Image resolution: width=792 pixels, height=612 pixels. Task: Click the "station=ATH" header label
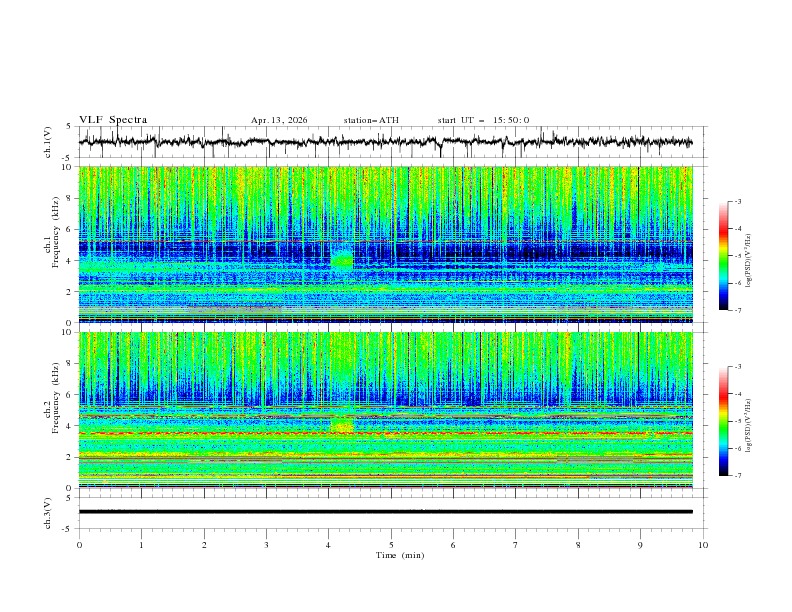(371, 120)
